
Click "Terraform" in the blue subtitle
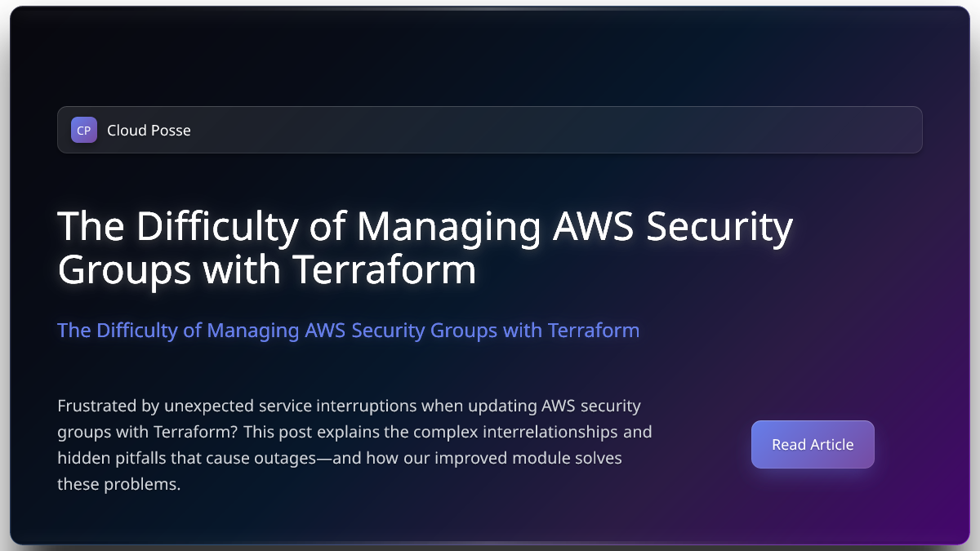[594, 331]
